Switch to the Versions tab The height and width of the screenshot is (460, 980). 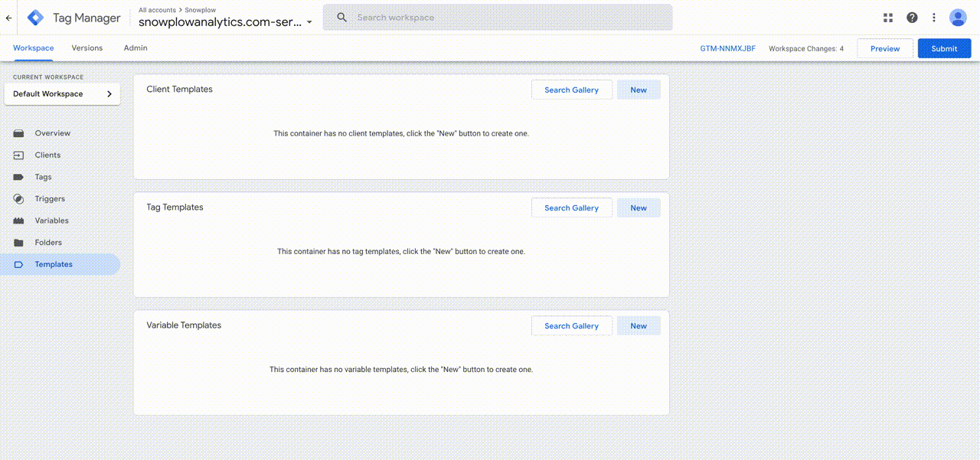point(87,47)
